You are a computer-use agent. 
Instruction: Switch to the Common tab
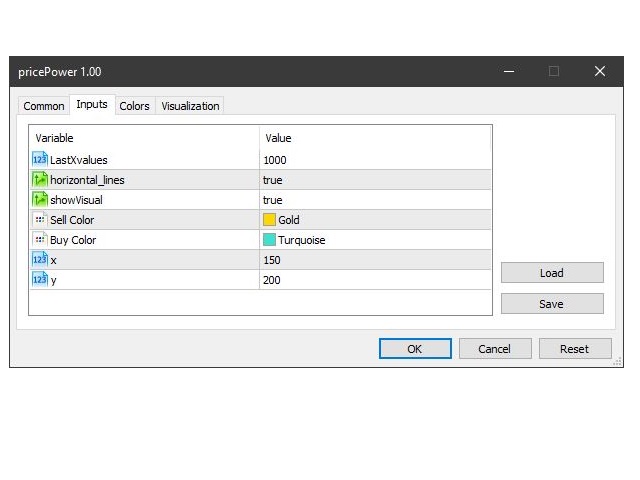[x=44, y=106]
